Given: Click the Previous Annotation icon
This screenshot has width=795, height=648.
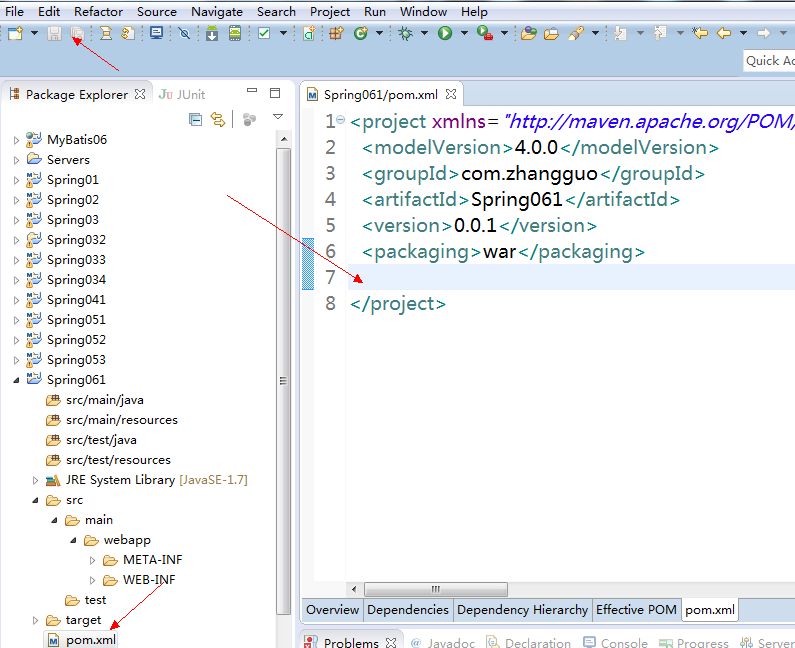Looking at the screenshot, I should click(660, 33).
